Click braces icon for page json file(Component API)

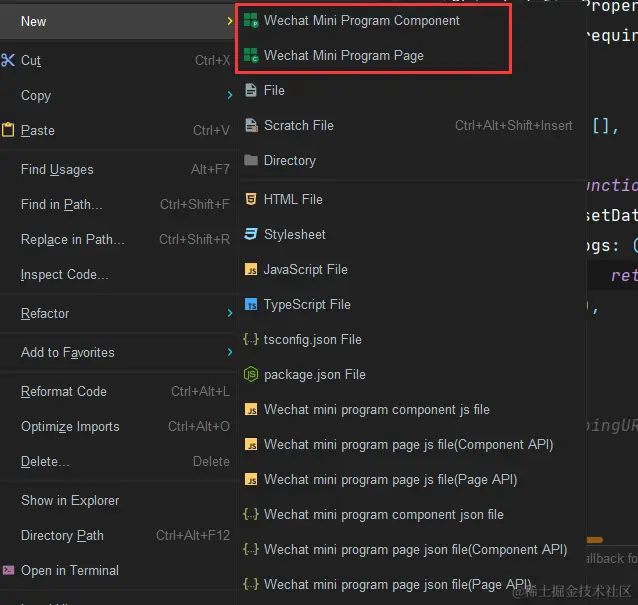click(x=251, y=549)
